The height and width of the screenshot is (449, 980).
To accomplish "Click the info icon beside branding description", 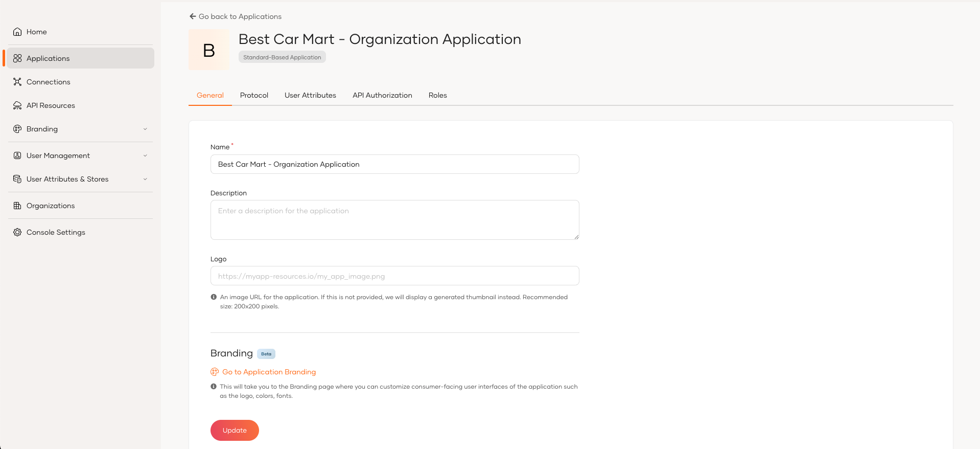I will 214,387.
